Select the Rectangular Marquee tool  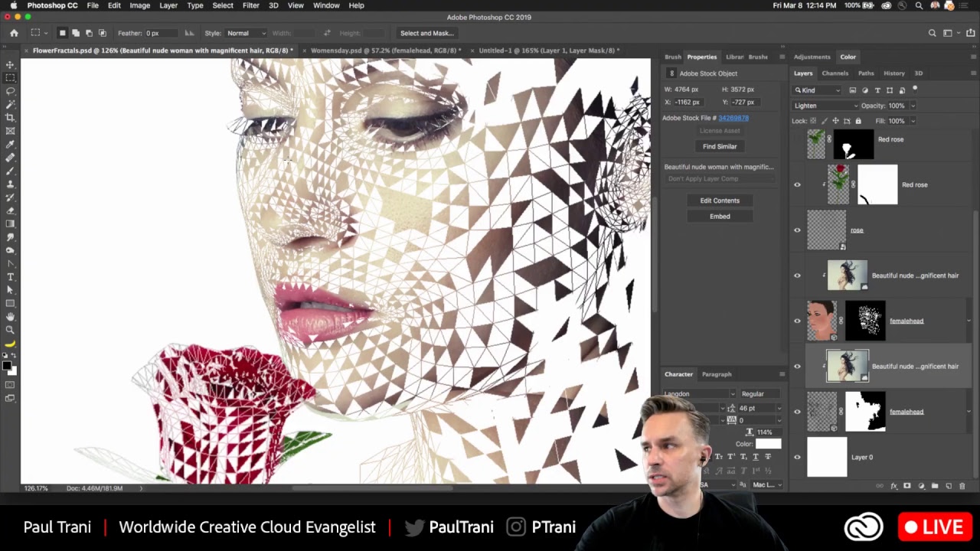(10, 77)
